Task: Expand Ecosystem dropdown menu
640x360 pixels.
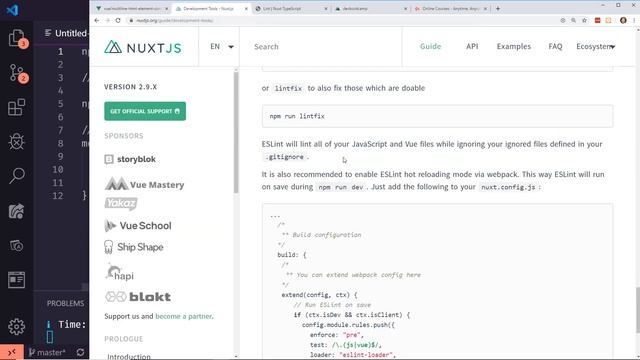Action: coord(596,47)
